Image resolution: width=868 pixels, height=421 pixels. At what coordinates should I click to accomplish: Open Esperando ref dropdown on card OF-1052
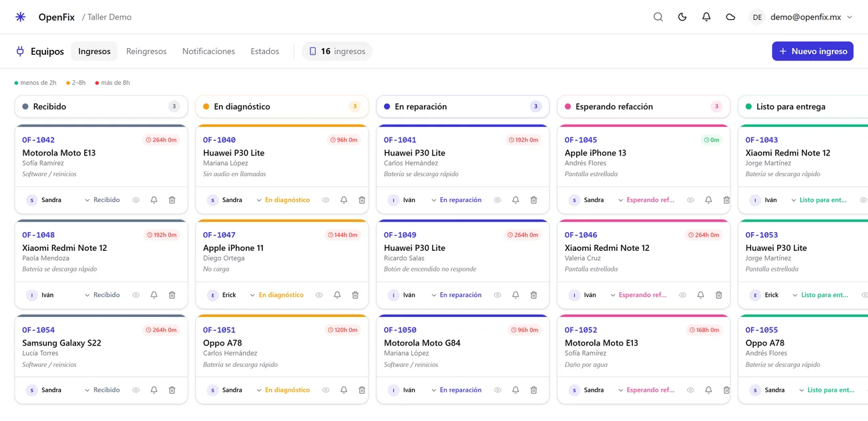coord(646,390)
